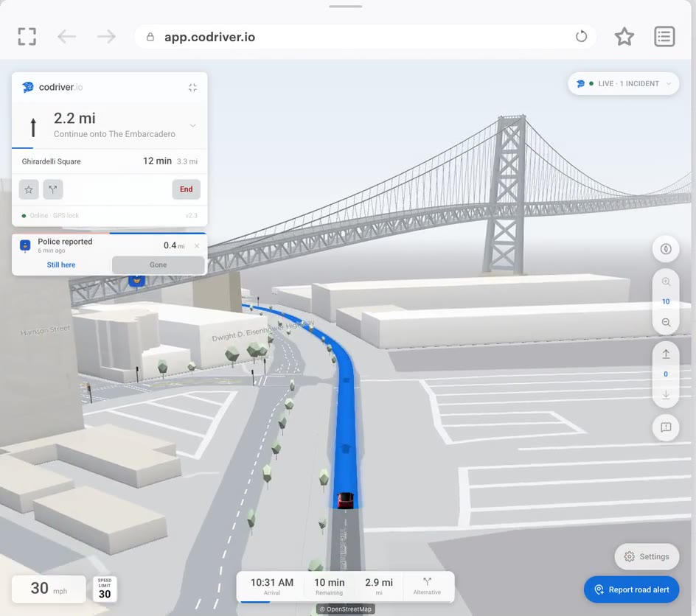
Task: Open the OpenStreetMap attribution link
Action: pos(345,609)
